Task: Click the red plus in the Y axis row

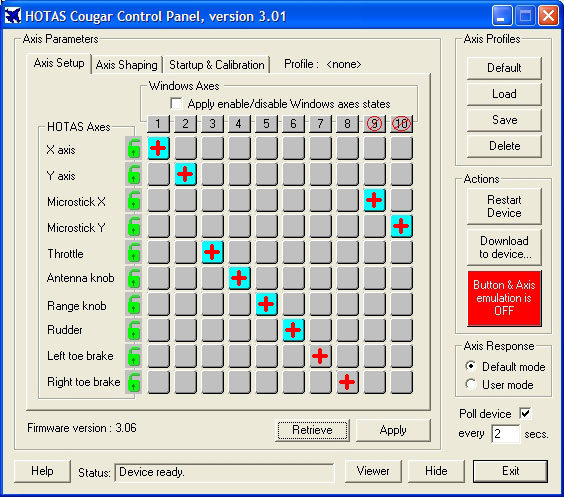Action: coord(185,174)
